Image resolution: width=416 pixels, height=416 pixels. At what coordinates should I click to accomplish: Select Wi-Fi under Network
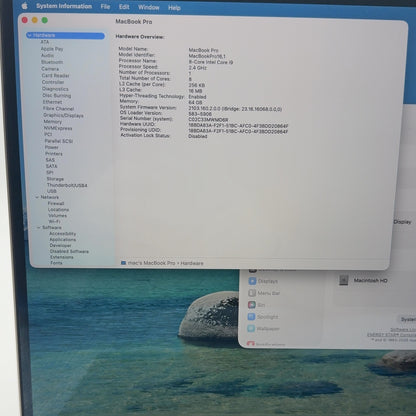[54, 222]
